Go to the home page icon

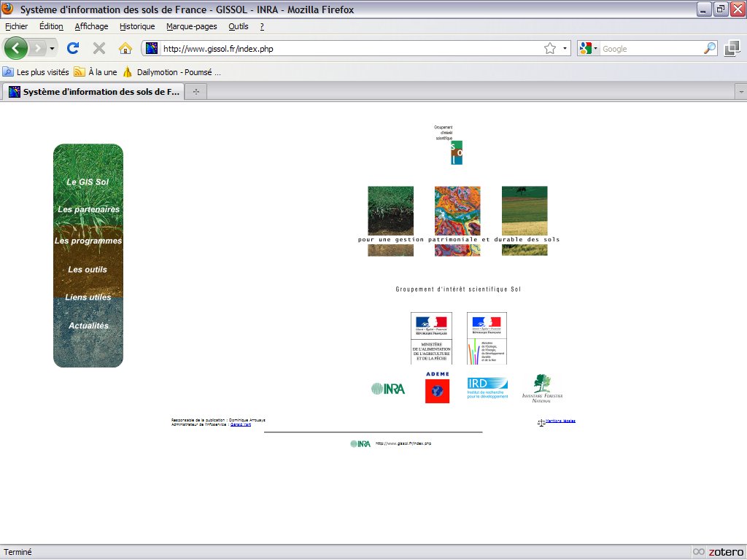pos(125,48)
